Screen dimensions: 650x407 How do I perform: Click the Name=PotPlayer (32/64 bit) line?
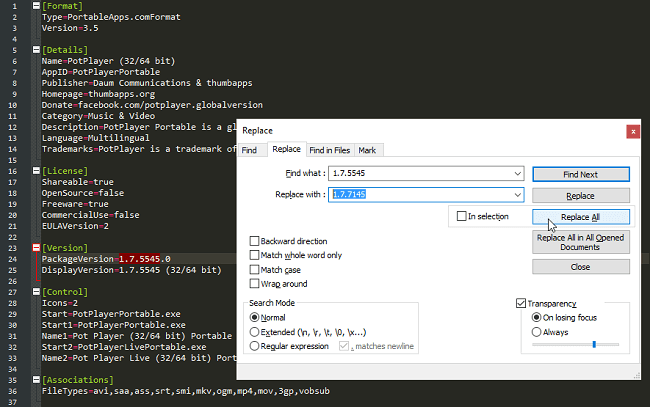point(109,61)
